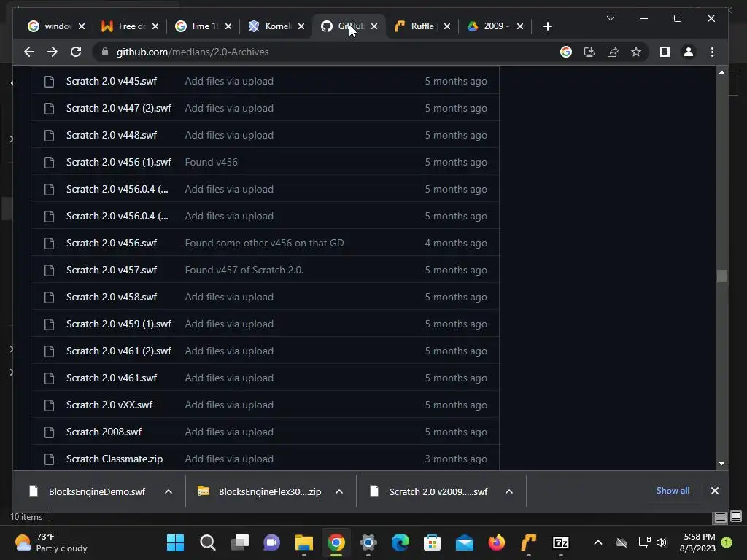Open Scratch 2.0 v448.swf file

112,135
